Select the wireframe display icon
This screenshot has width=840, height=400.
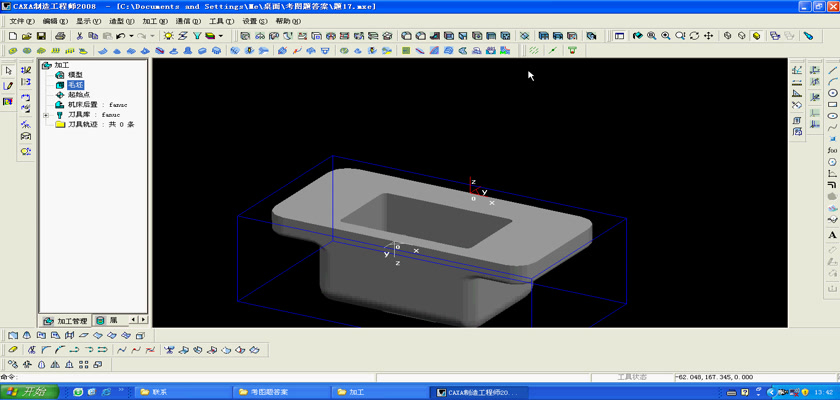pyautogui.click(x=728, y=36)
